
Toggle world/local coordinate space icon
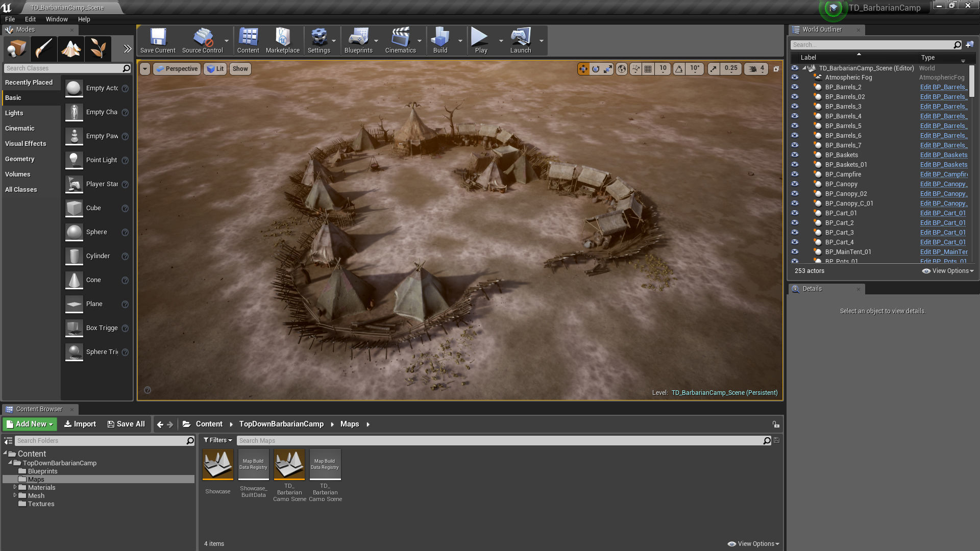pos(622,69)
